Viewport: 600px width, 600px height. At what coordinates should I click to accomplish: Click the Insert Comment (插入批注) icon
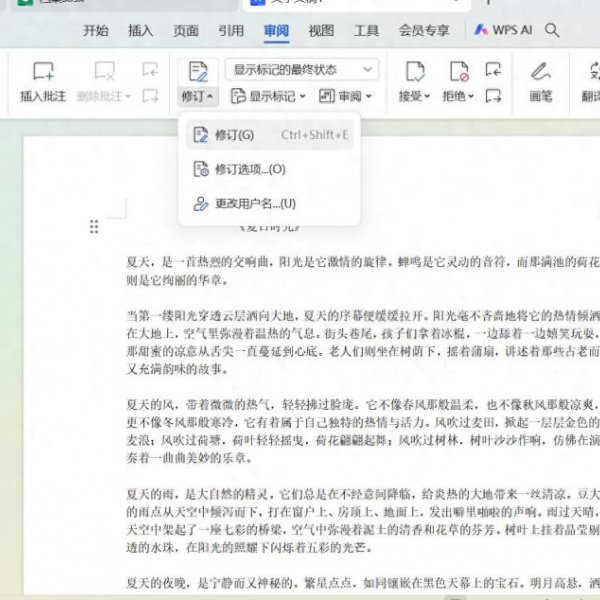click(43, 71)
